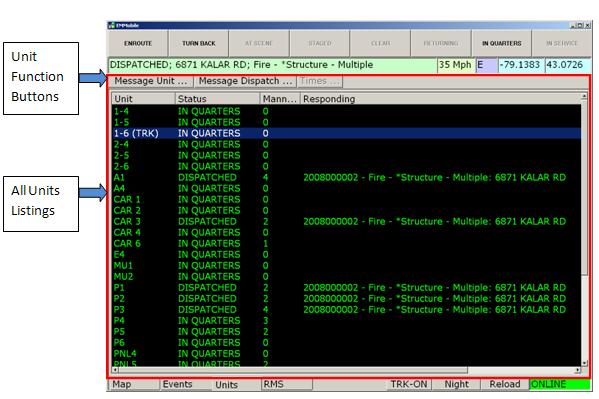This screenshot has height=399, width=599.
Task: Select dispatched unit P2
Action: 346,299
